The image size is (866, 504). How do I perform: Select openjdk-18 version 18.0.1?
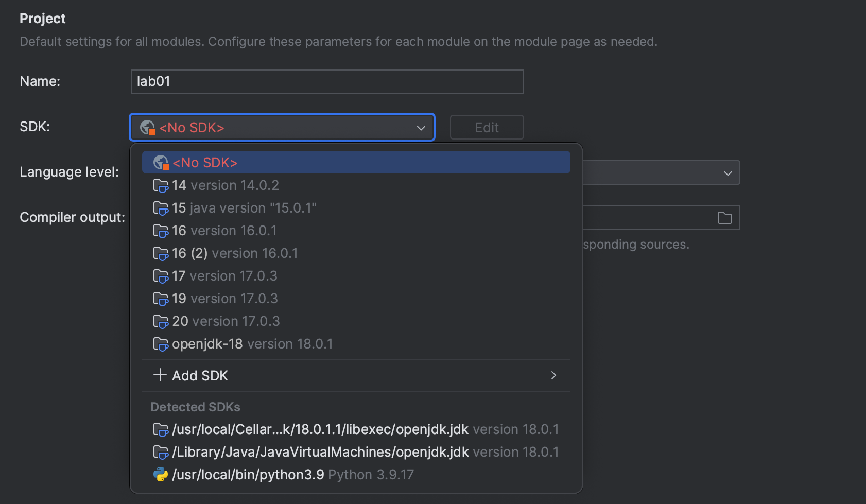(x=251, y=344)
